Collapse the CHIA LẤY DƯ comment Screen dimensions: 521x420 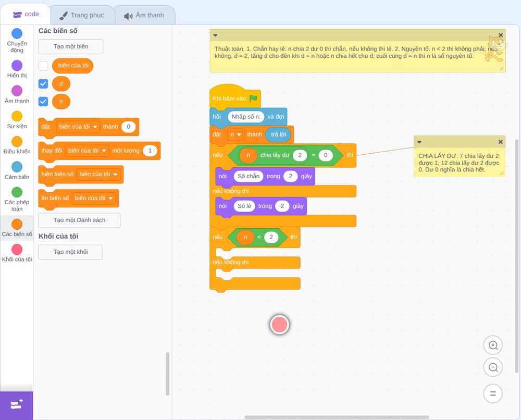[x=419, y=142]
